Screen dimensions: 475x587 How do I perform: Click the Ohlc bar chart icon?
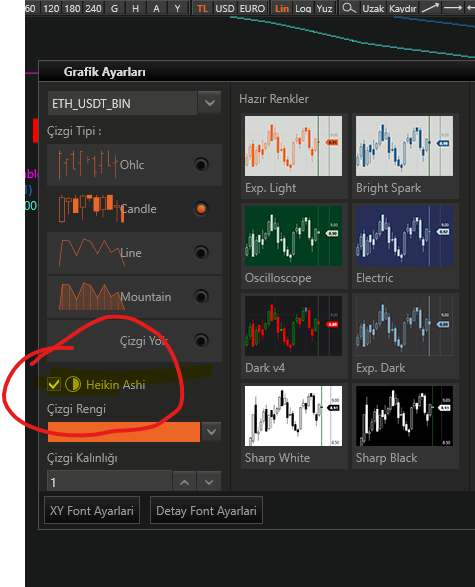pyautogui.click(x=88, y=164)
